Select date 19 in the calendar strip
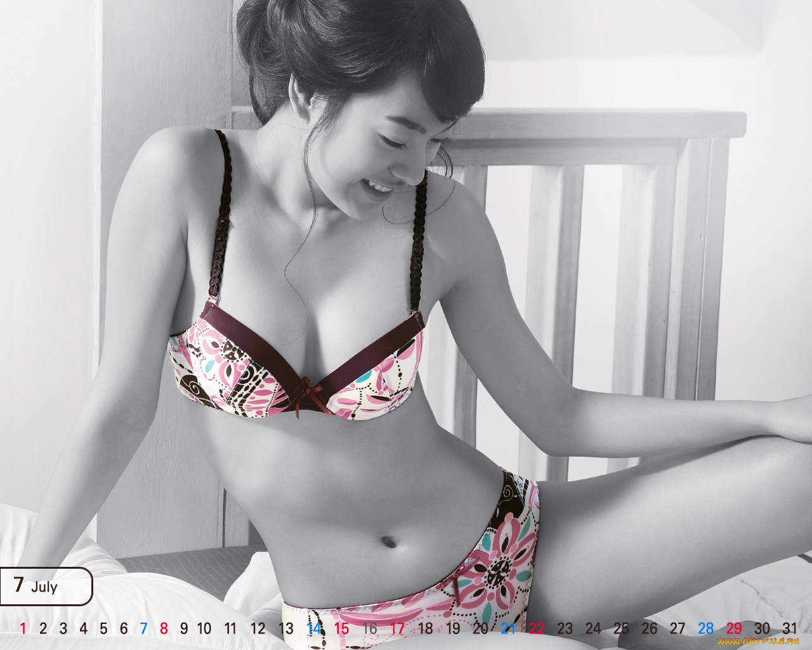The width and height of the screenshot is (812, 650). click(x=453, y=628)
